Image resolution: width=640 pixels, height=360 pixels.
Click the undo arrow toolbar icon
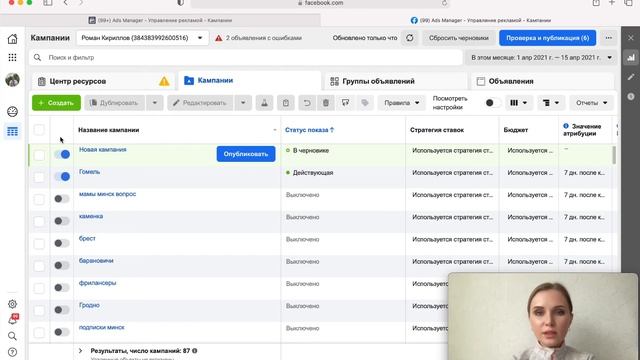[307, 103]
